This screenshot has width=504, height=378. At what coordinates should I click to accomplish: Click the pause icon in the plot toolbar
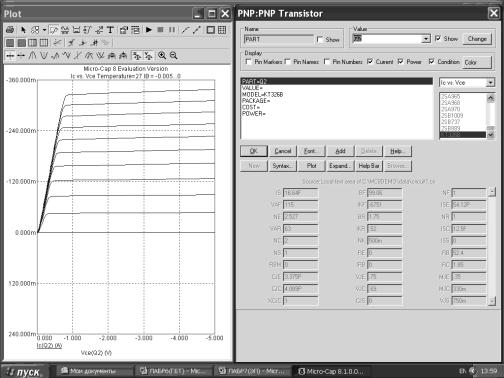pyautogui.click(x=172, y=30)
